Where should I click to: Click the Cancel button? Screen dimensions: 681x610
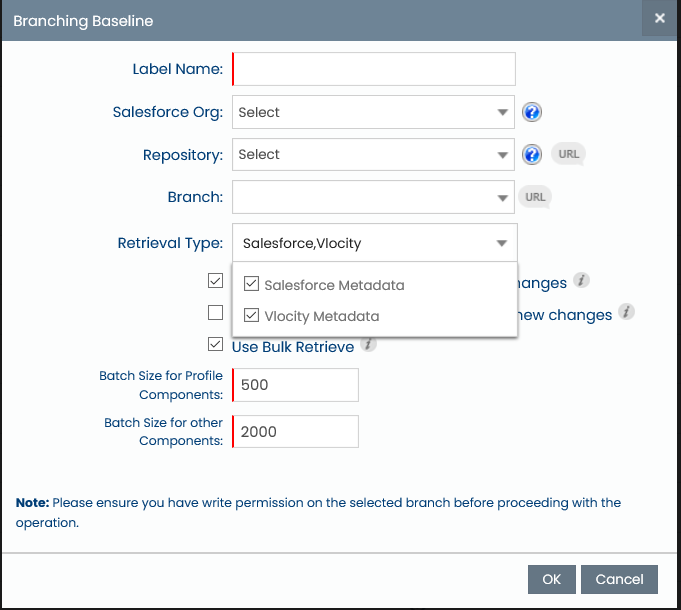619,579
